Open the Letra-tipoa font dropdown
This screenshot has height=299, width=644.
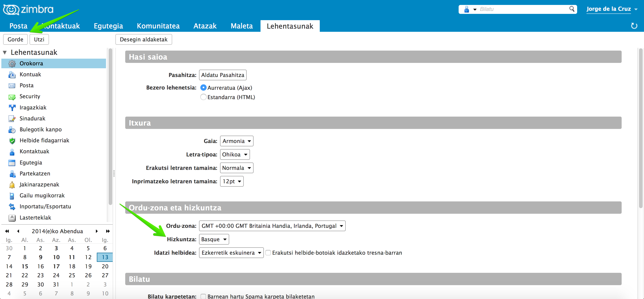[x=235, y=154]
